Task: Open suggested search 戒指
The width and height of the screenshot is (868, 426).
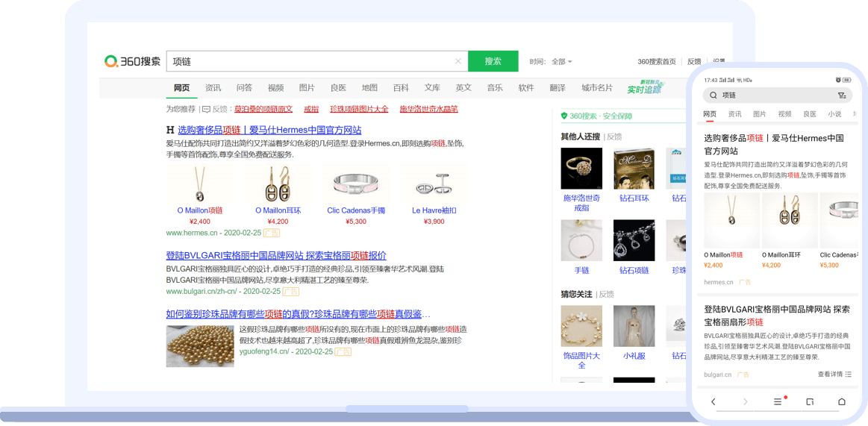Action: pyautogui.click(x=312, y=109)
